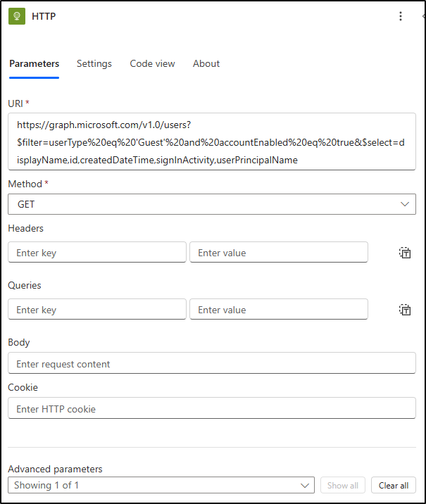Click the green HTTP action icon
Image resolution: width=426 pixels, height=504 pixels.
click(x=18, y=16)
